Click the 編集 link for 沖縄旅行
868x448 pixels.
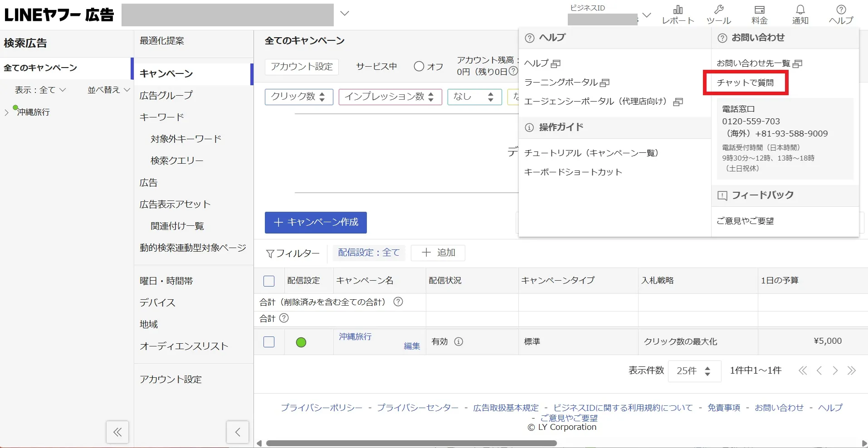point(412,346)
